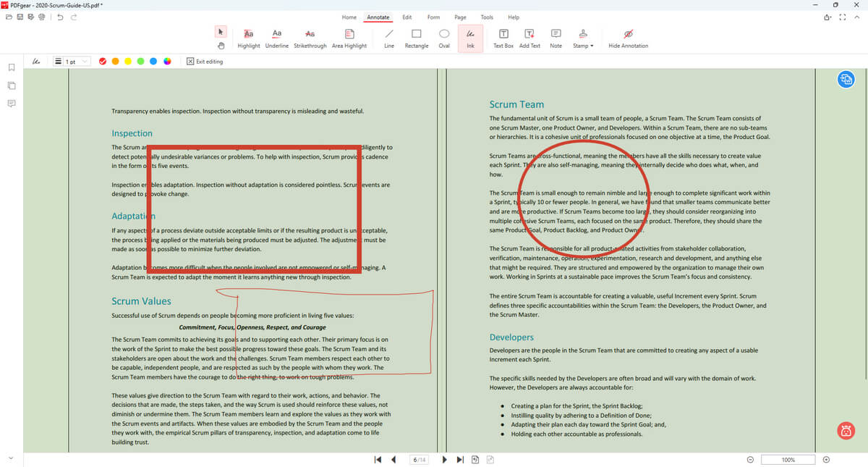Expand the Stamp dropdown menu

pyautogui.click(x=583, y=38)
